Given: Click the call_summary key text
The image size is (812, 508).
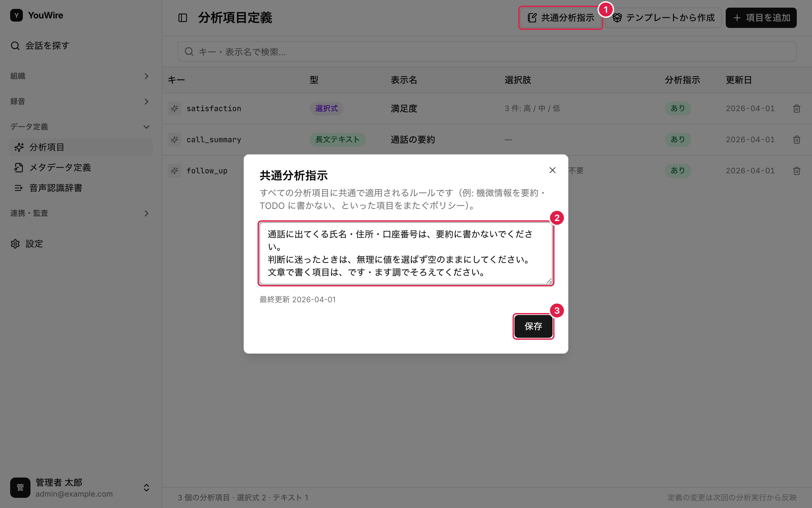Looking at the screenshot, I should click(x=214, y=140).
